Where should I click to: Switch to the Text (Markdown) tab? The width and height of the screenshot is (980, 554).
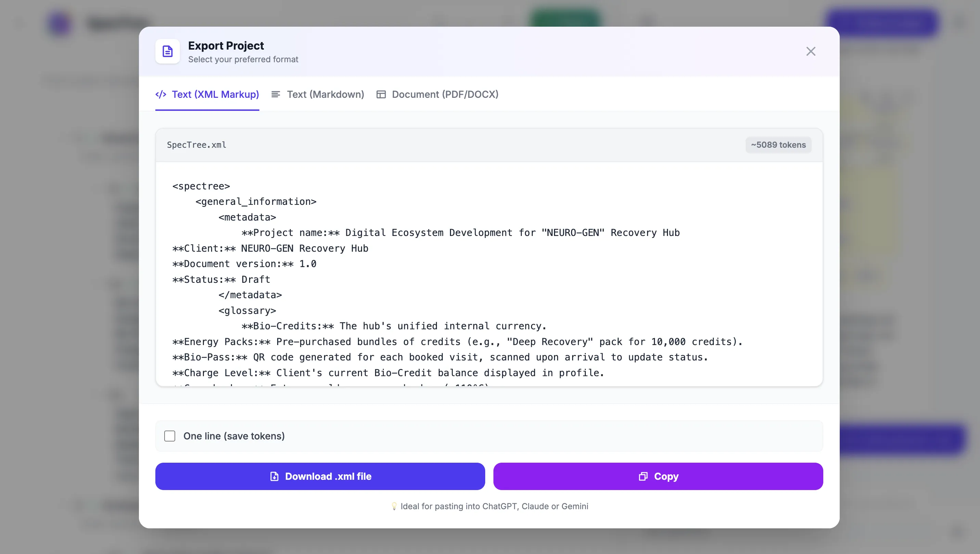point(326,94)
